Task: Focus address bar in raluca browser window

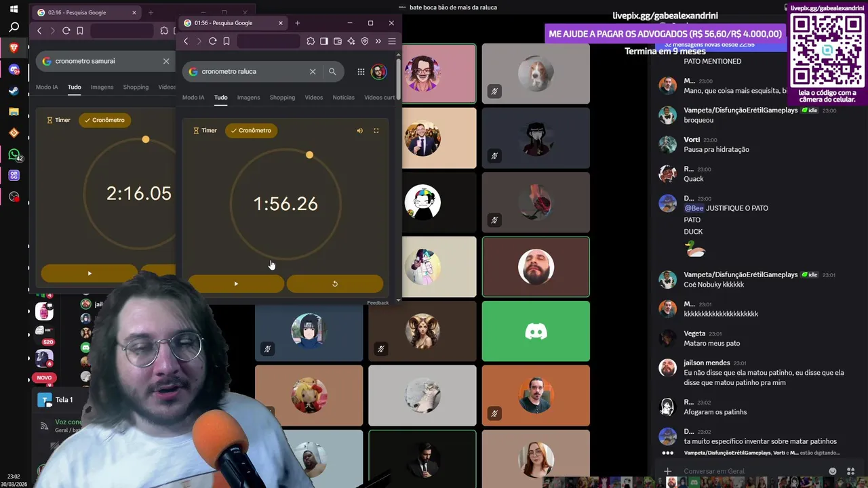Action: coord(269,41)
